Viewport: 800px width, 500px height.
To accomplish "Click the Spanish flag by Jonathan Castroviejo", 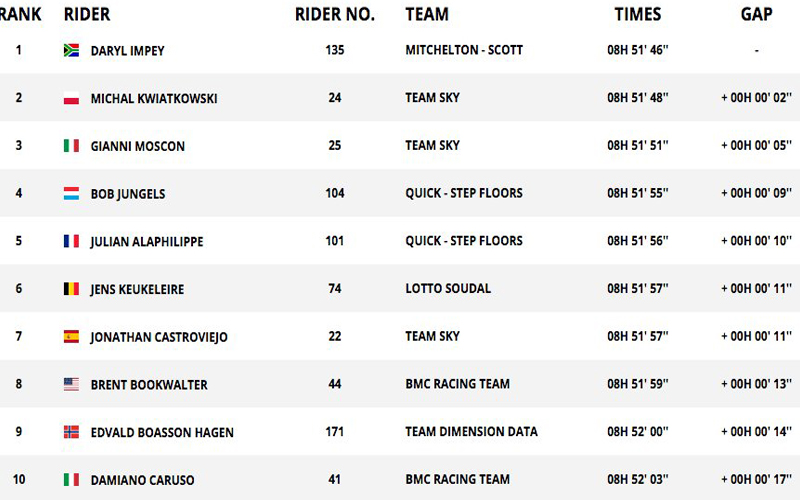I will tap(71, 336).
